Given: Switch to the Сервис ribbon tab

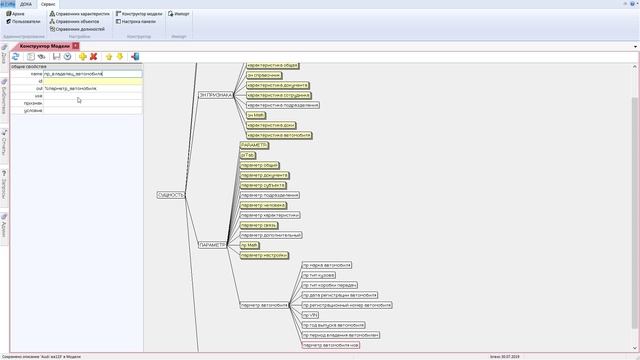Looking at the screenshot, I should [48, 4].
